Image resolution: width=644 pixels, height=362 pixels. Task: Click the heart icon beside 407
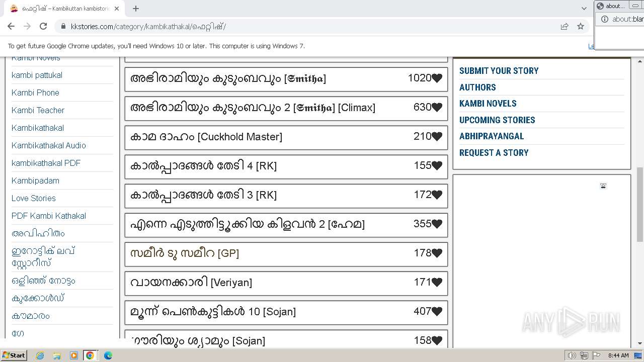437,312
